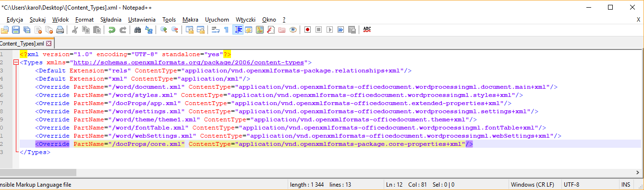Close the Content_Types].xml tab with its X
Viewport: 644px width, 190px height.
49,43
